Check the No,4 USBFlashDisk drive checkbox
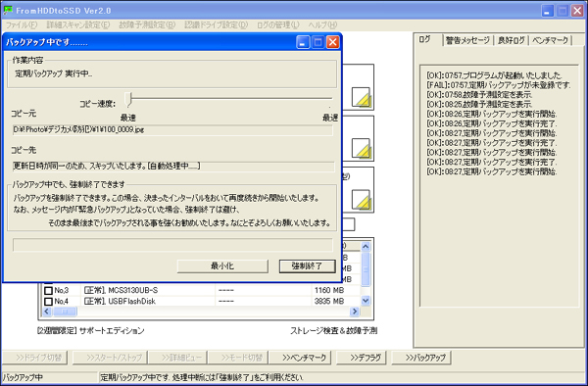Viewport: 588px width, 386px height. pos(48,302)
